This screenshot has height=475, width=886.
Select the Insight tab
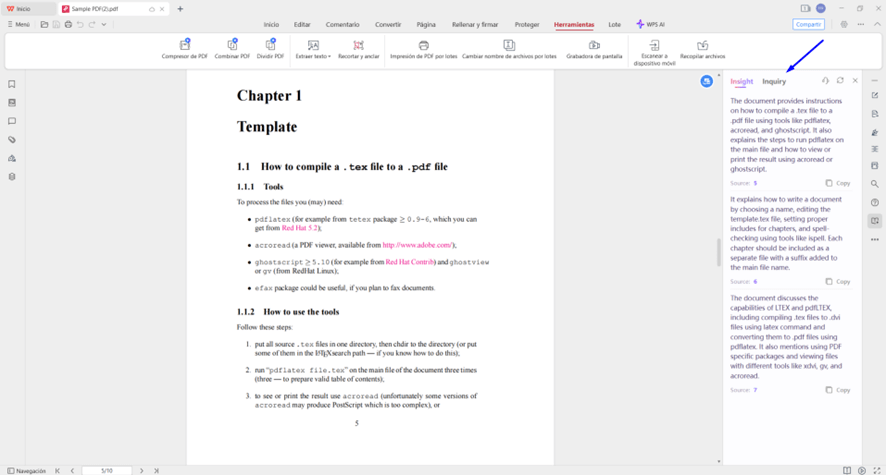741,81
